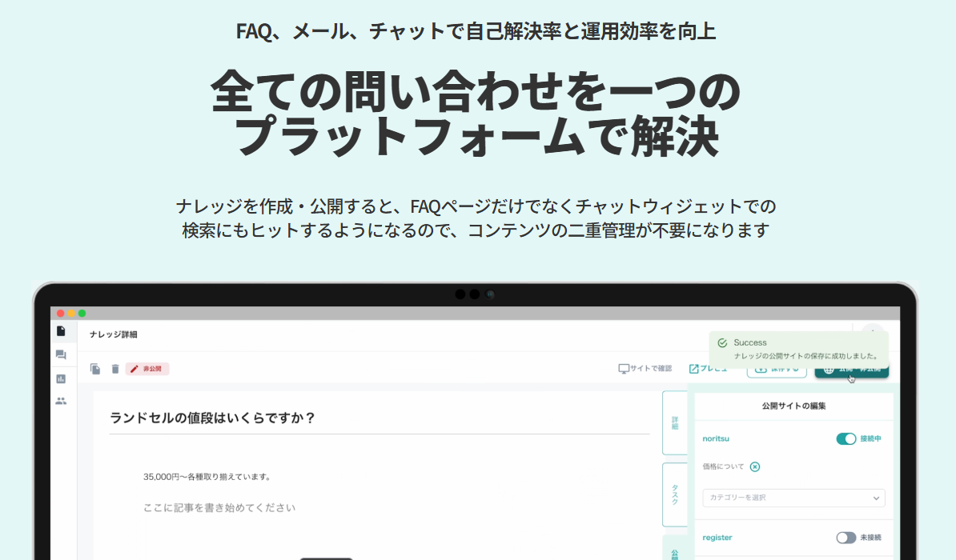Open the users group sidebar icon
Image resolution: width=956 pixels, height=560 pixels.
click(61, 401)
